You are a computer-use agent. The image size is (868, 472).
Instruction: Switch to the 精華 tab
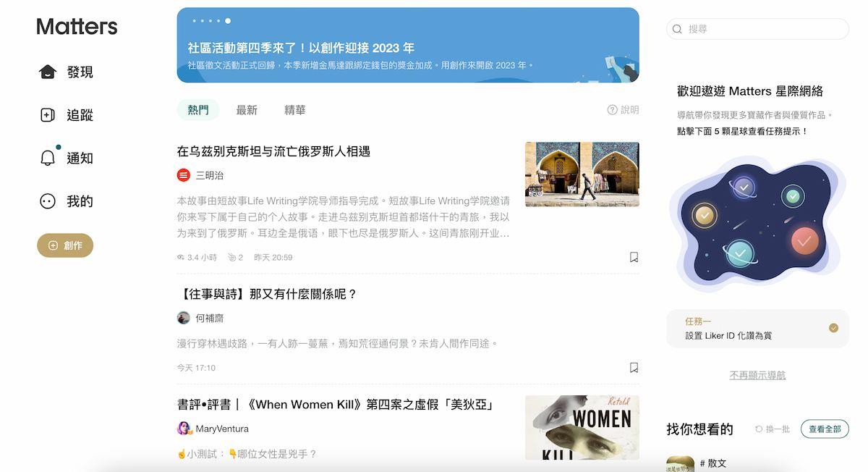click(296, 109)
